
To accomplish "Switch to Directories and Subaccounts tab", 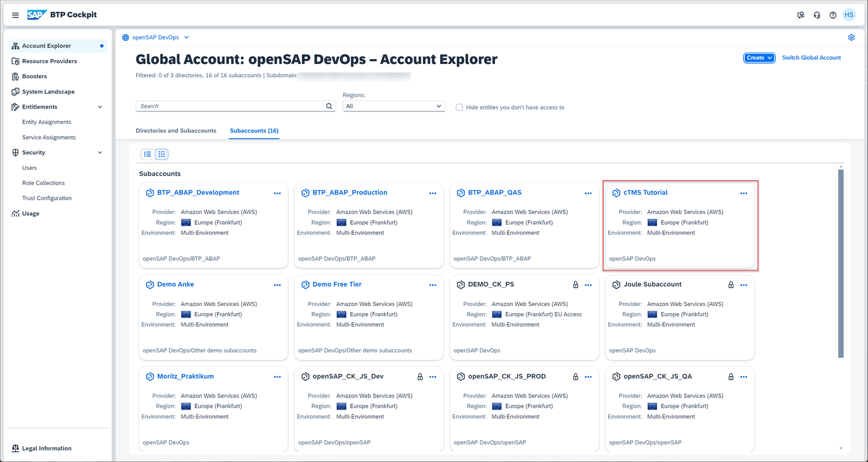I will point(176,131).
